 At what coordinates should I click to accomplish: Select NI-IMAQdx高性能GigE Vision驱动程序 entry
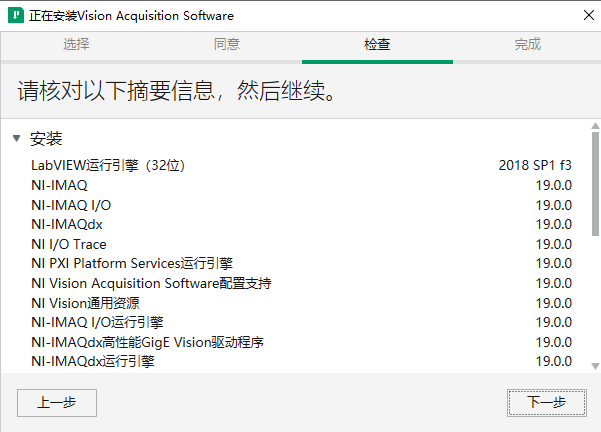click(147, 342)
